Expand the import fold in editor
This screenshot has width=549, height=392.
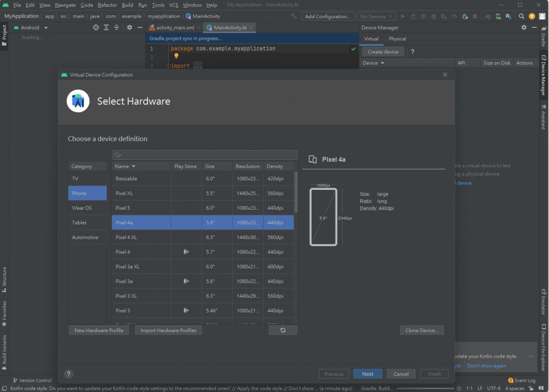168,66
